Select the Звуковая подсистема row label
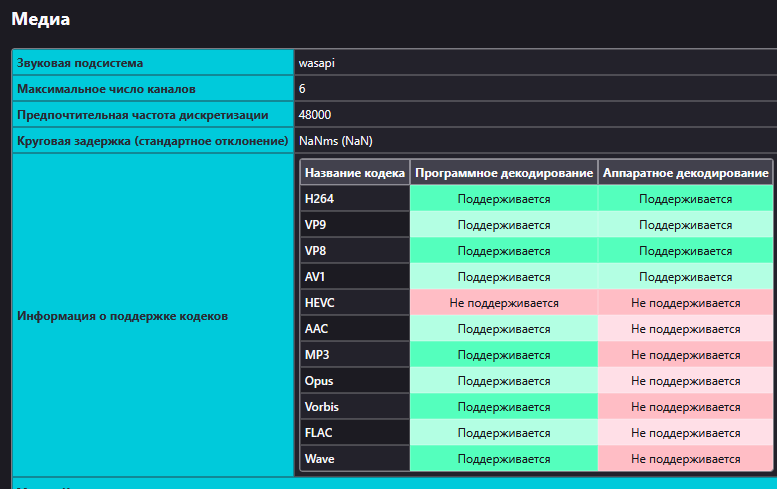The image size is (777, 489). (x=80, y=63)
